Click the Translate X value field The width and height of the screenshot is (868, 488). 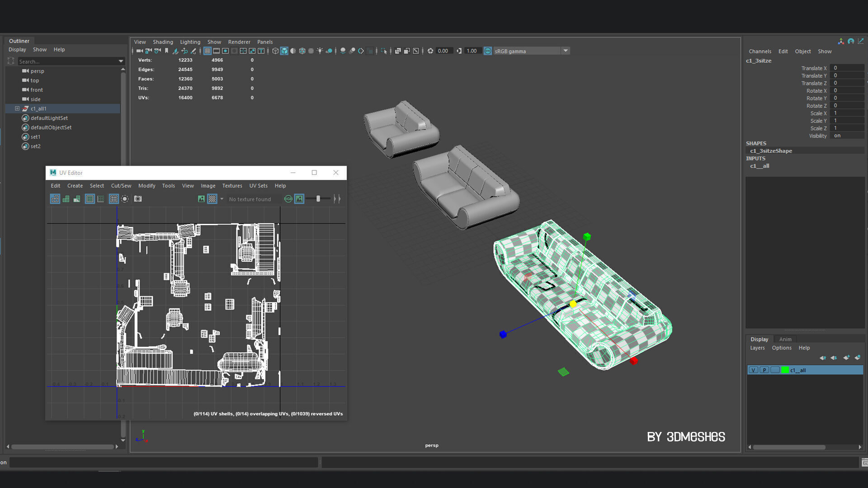[846, 68]
